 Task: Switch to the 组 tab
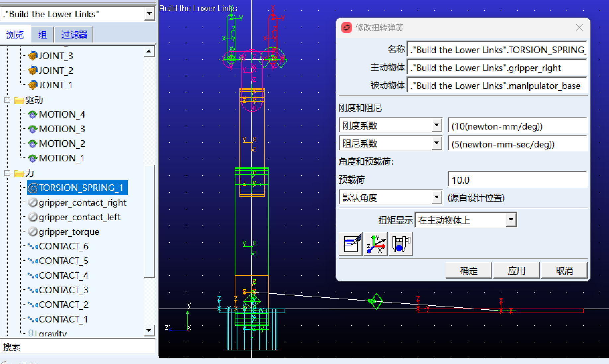tap(43, 35)
